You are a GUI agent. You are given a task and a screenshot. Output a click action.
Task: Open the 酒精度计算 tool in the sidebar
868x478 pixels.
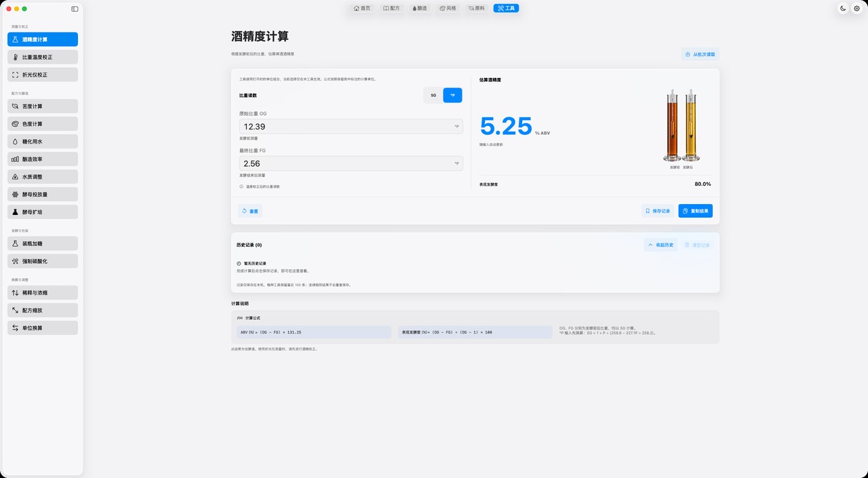click(x=43, y=39)
